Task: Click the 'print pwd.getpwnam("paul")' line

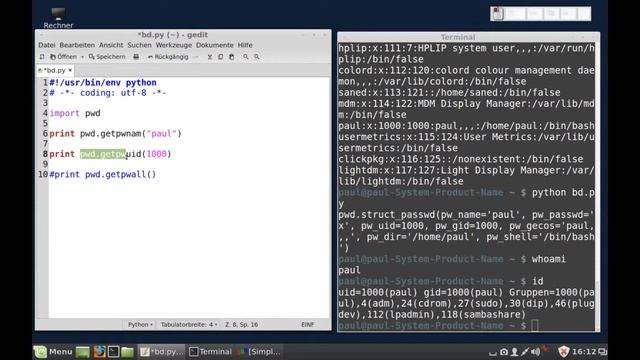Action: (116, 133)
